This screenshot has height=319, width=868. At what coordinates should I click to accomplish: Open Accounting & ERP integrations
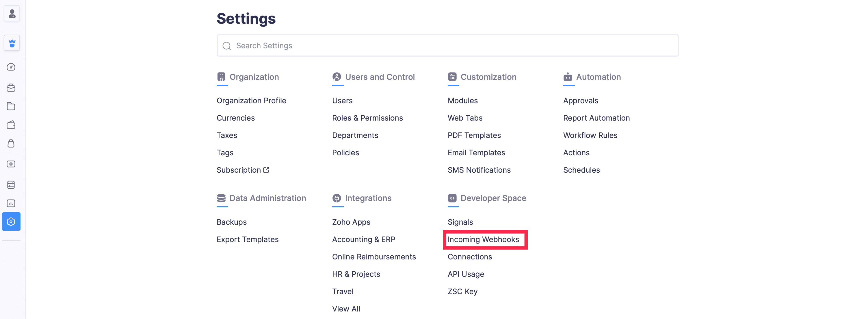click(363, 239)
